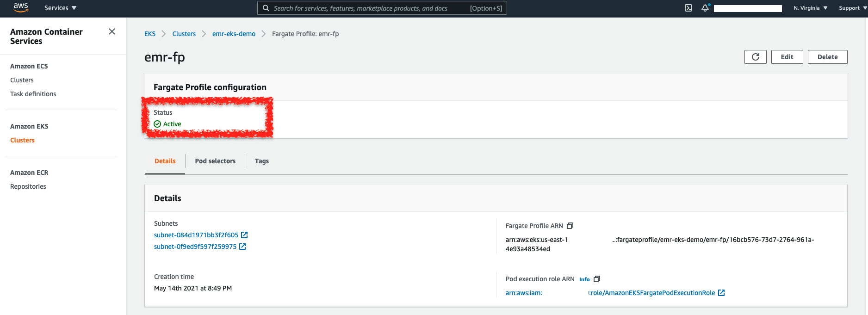Viewport: 868px width, 315px height.
Task: Open the AmazonEKSFargatePodExecutionRole link
Action: (x=652, y=293)
